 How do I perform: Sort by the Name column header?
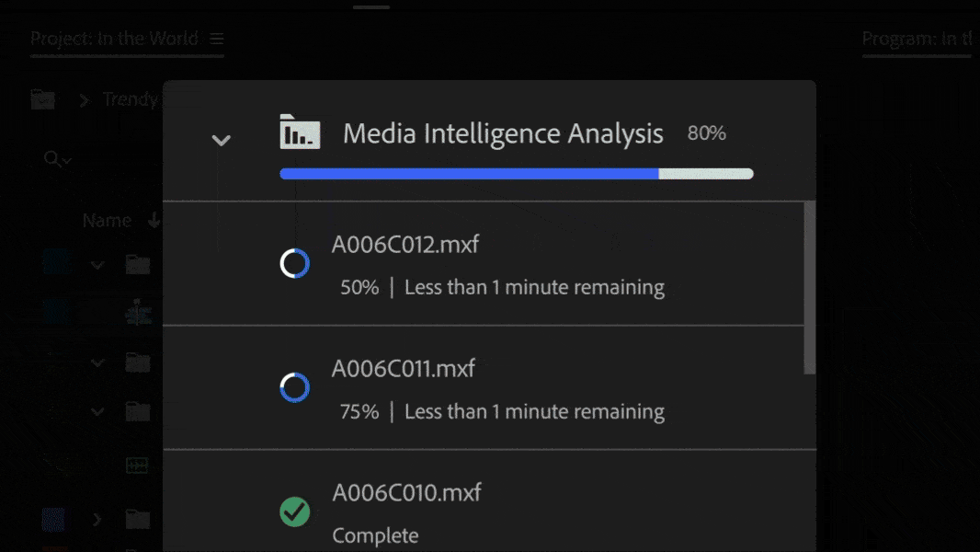click(x=107, y=221)
